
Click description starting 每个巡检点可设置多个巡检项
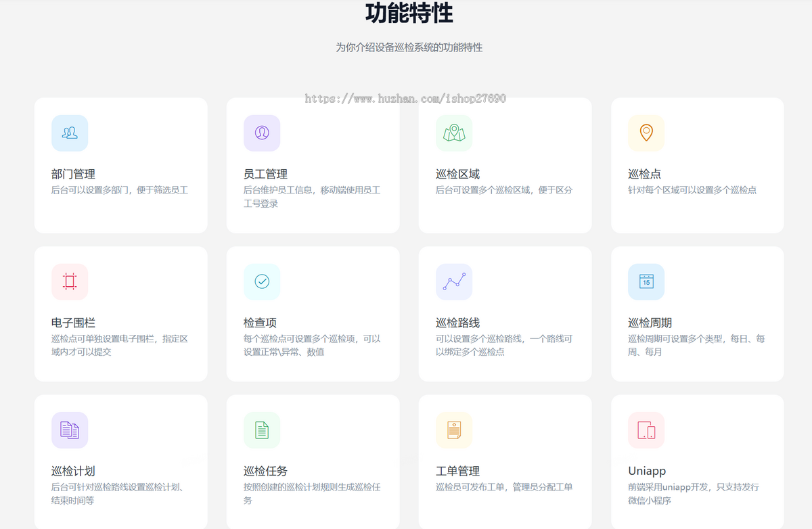point(312,346)
